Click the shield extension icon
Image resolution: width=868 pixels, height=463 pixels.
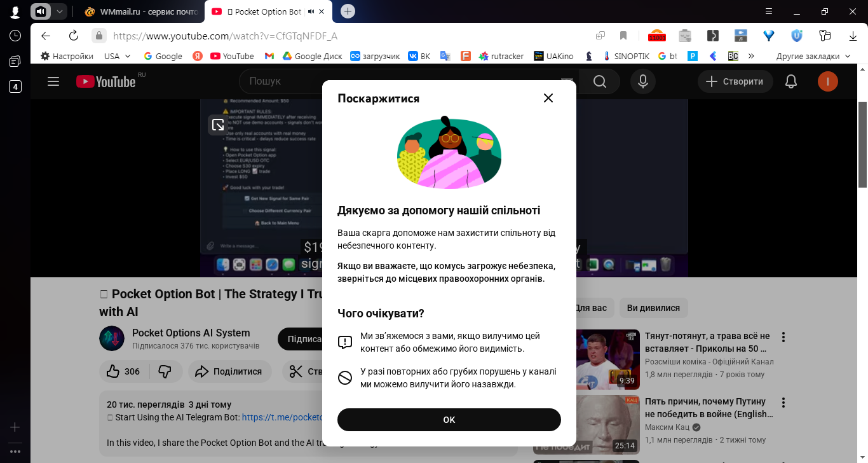[x=797, y=36]
